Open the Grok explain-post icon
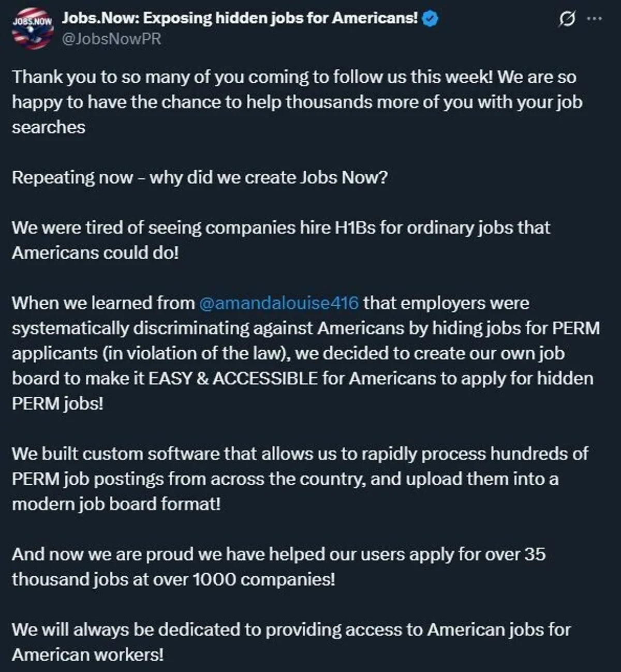The width and height of the screenshot is (621, 672). (x=567, y=19)
